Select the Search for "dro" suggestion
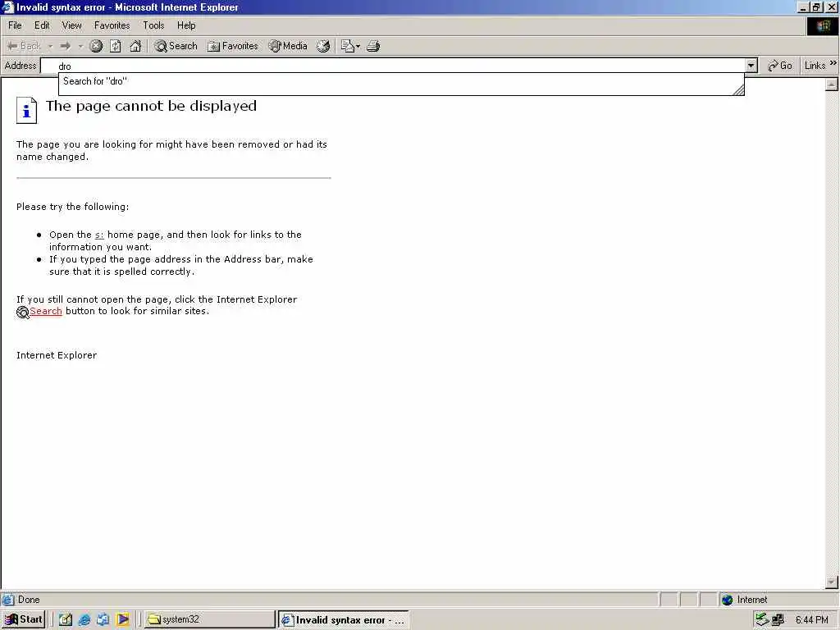This screenshot has width=840, height=630. tap(400, 81)
